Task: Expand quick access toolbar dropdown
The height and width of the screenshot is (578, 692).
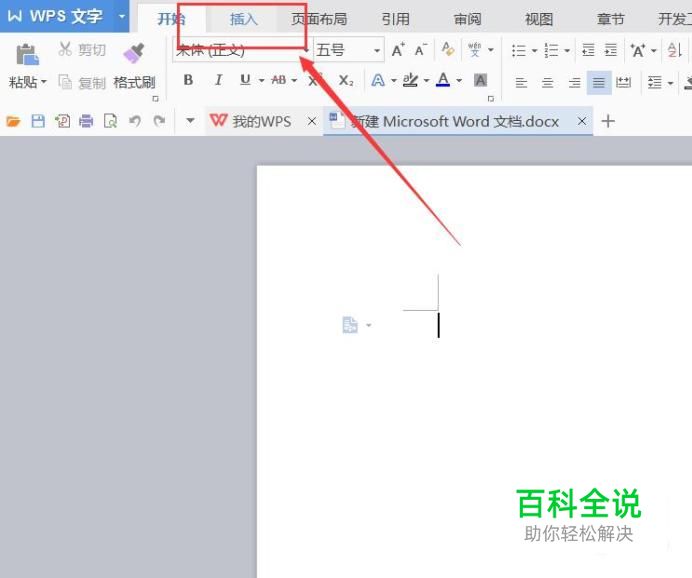Action: click(x=190, y=120)
